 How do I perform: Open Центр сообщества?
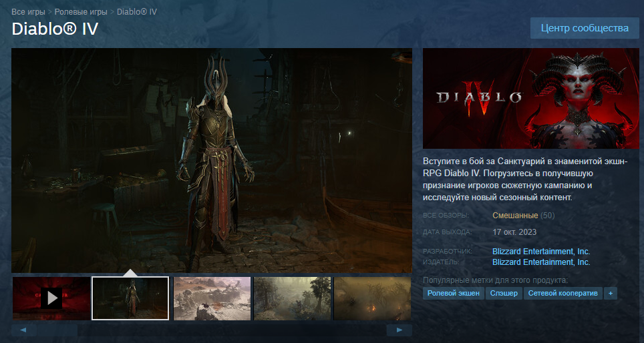[x=585, y=28]
